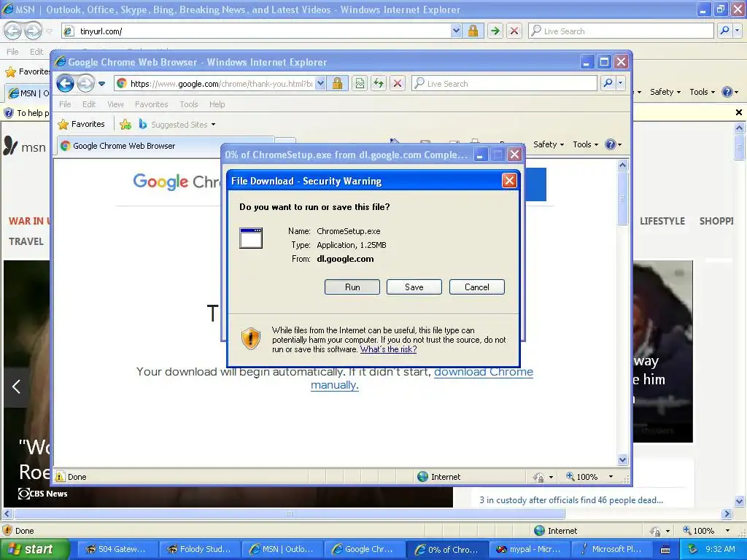
Task: Open Favorites menu in Chrome browser window
Action: 152,104
